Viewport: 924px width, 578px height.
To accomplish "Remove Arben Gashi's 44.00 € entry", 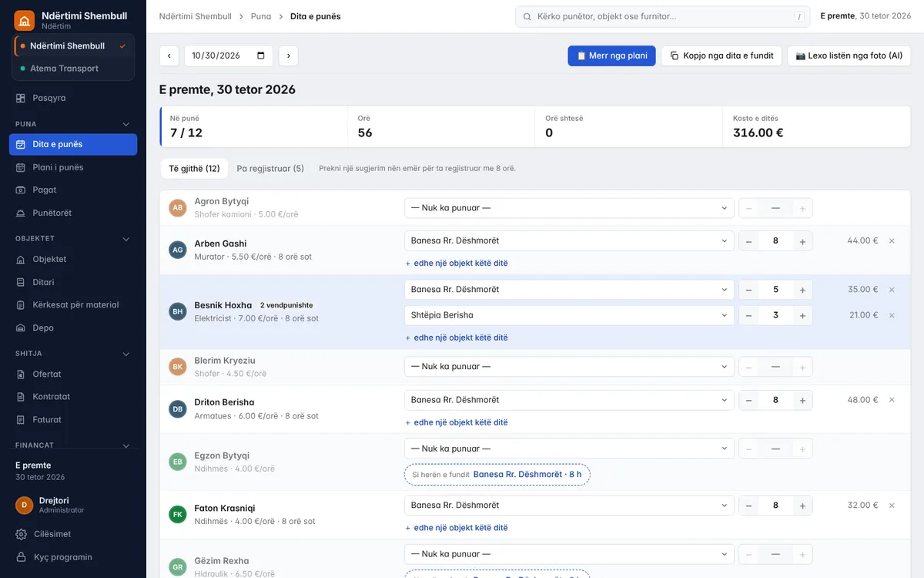I will 892,241.
